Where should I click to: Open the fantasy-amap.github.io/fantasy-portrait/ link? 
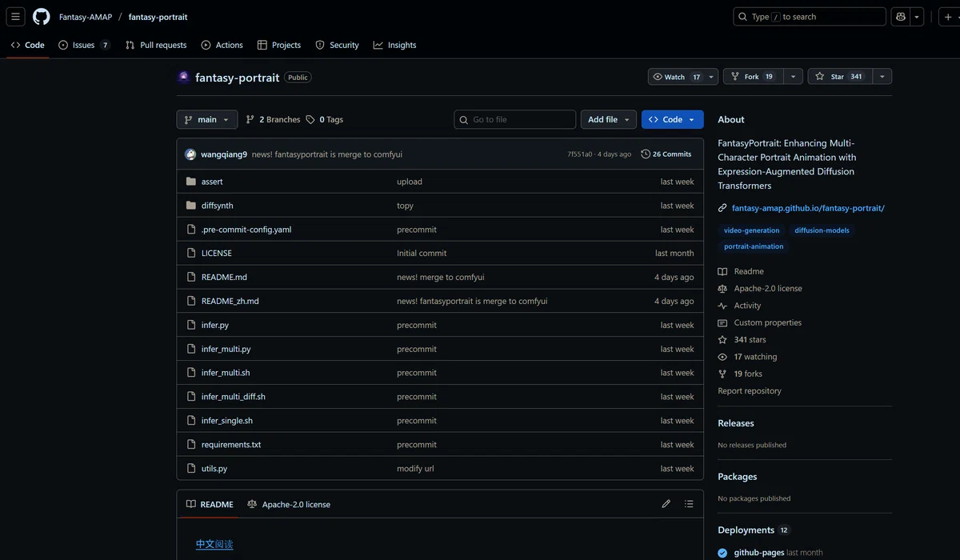[808, 208]
